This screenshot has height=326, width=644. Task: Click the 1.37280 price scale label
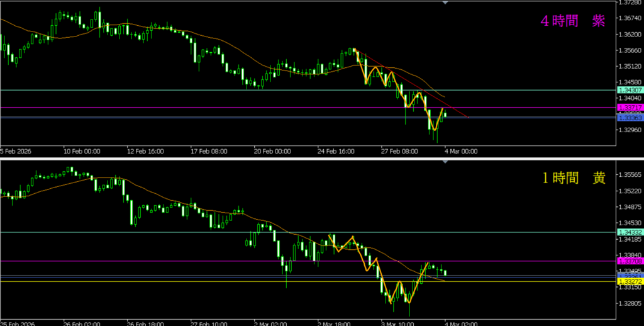[x=630, y=4]
